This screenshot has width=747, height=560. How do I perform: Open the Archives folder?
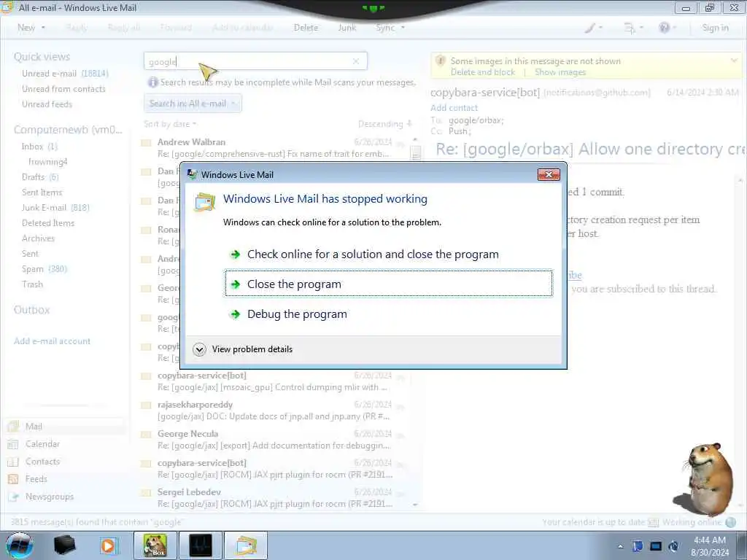click(38, 238)
